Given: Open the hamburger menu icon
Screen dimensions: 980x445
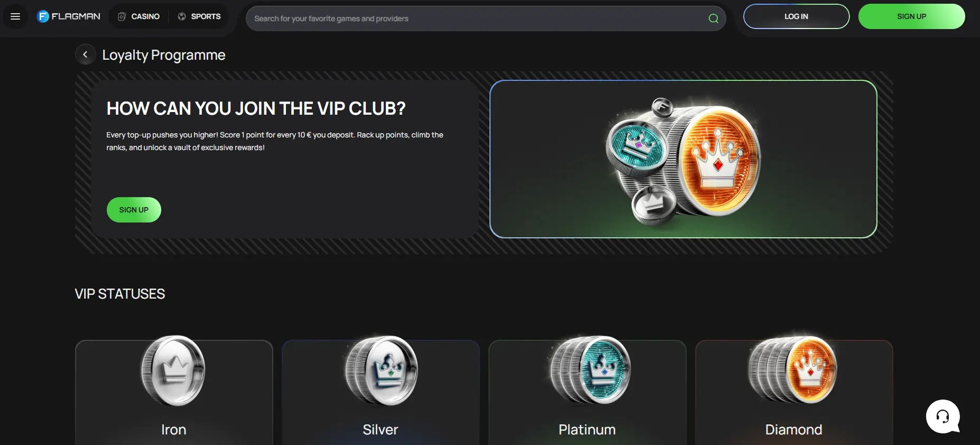Looking at the screenshot, I should (x=15, y=16).
